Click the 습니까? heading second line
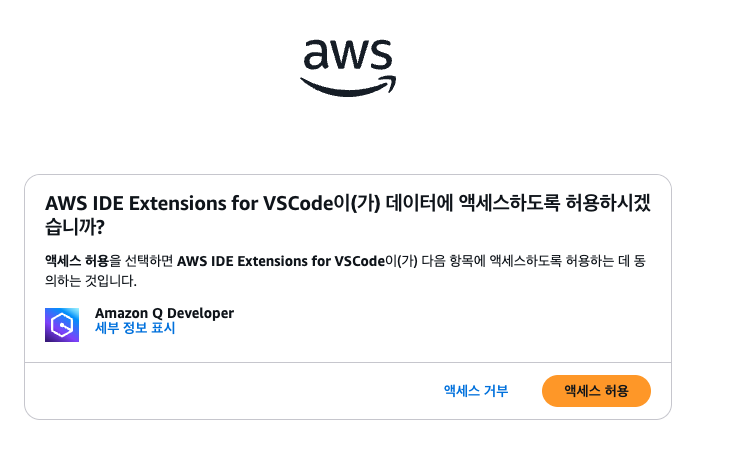This screenshot has height=468, width=736. (75, 227)
